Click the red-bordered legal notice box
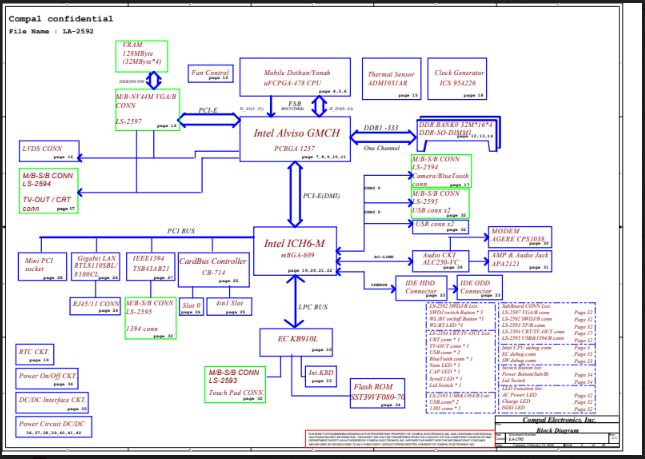This screenshot has height=459, width=645. pyautogui.click(x=400, y=439)
